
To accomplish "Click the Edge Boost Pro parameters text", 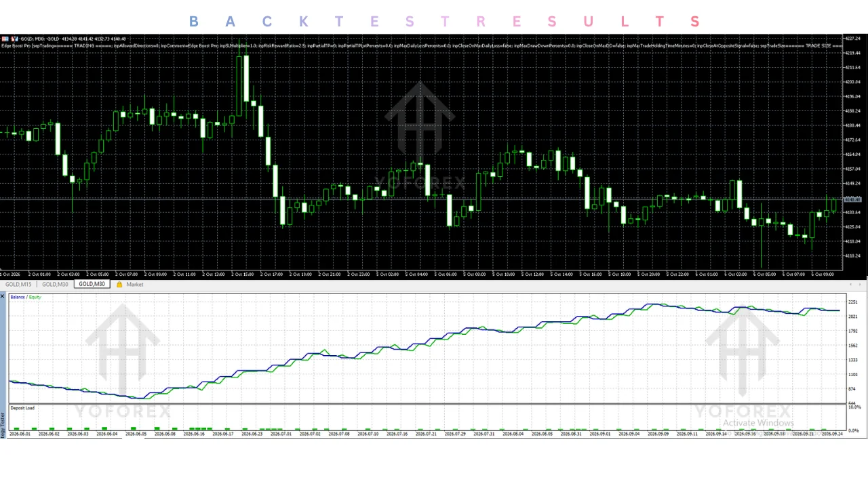I will click(x=420, y=45).
